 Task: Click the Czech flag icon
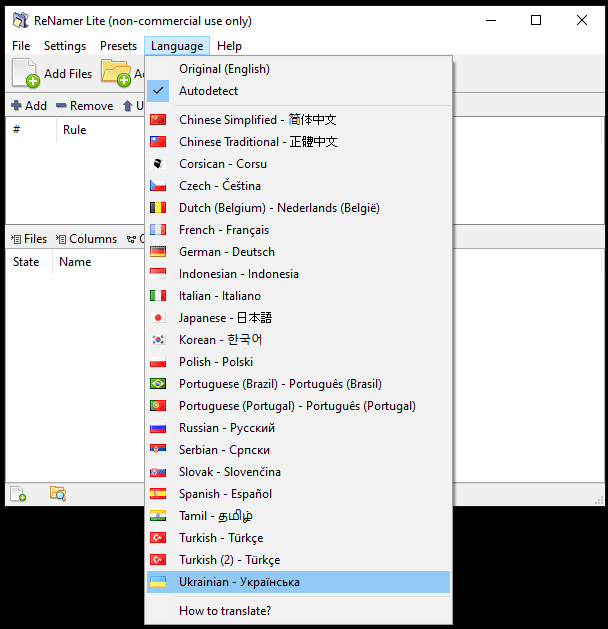point(158,186)
